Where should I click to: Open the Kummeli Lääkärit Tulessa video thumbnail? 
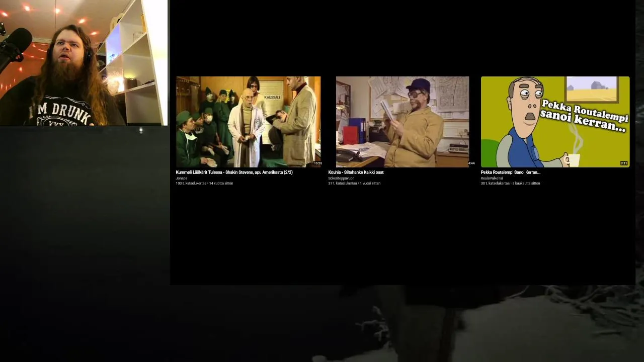(248, 122)
